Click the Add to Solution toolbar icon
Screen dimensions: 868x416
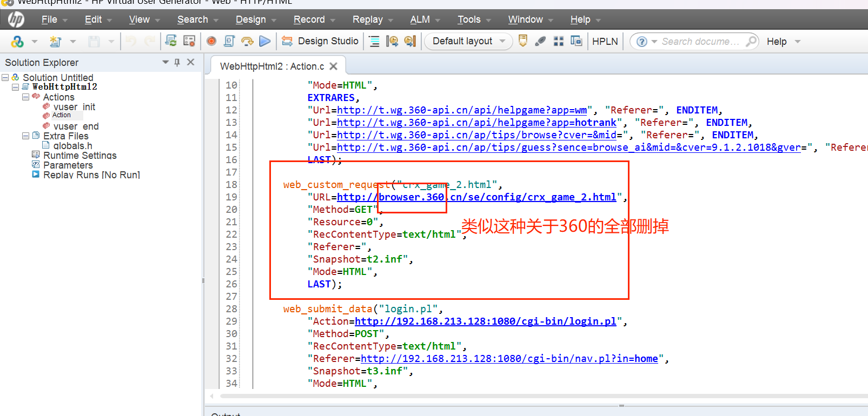click(x=17, y=41)
